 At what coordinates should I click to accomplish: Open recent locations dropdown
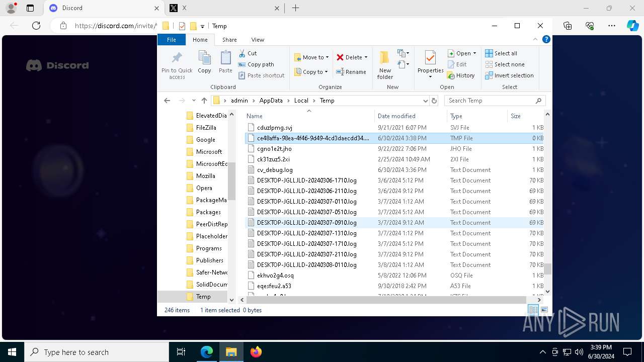[194, 101]
